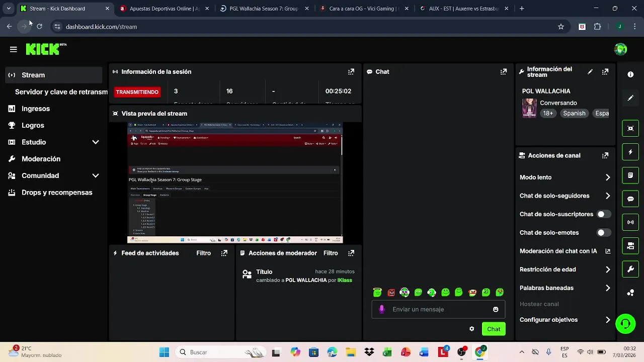The height and width of the screenshot is (362, 644).
Task: Toggle Chat de solo-emotes switch
Action: 603,233
